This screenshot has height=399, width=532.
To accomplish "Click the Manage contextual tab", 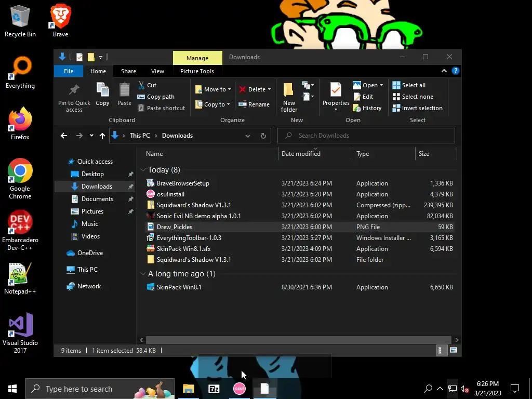I will pos(197,58).
